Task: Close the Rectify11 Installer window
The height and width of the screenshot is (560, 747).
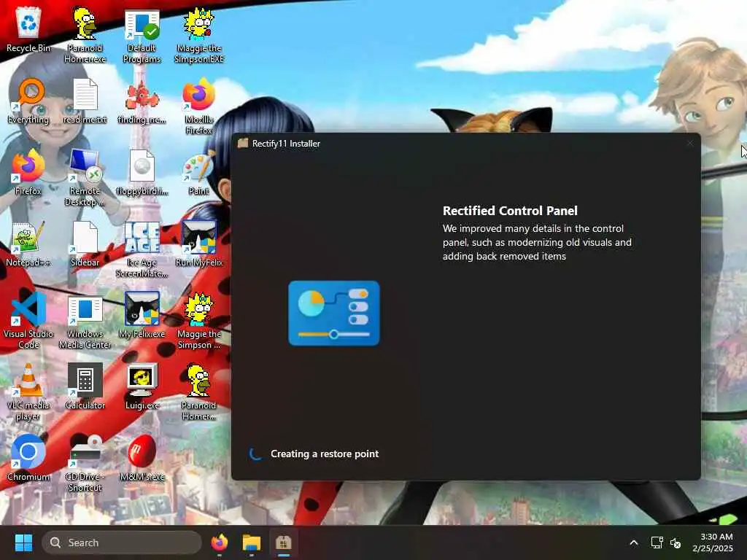Action: click(690, 144)
